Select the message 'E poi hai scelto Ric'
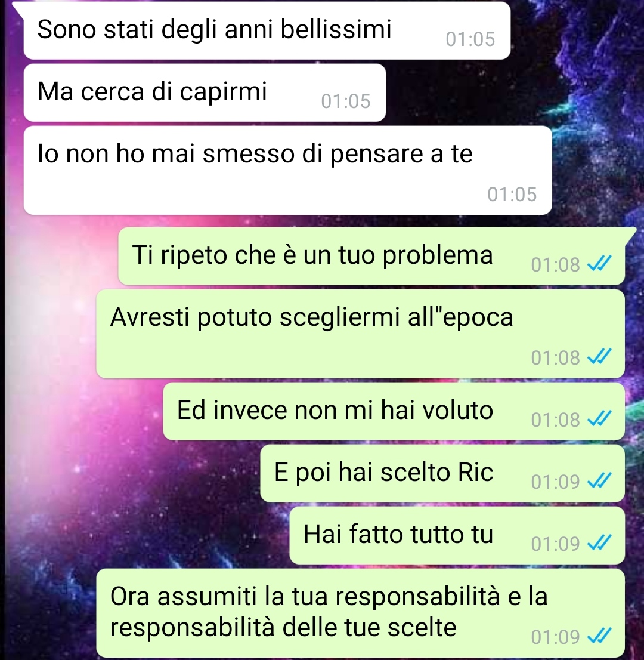644x660 pixels. click(442, 473)
